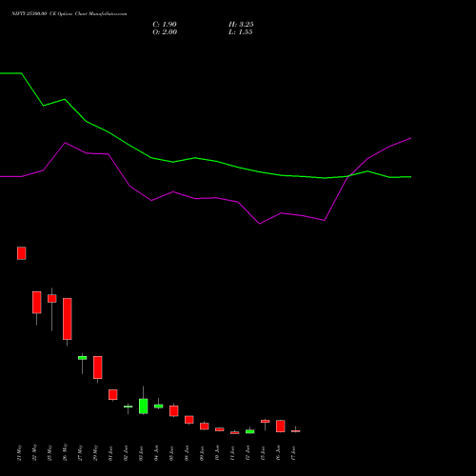Screen dimensions: 476x476
Task: Select the 03 Jun date label
Action: tap(142, 453)
